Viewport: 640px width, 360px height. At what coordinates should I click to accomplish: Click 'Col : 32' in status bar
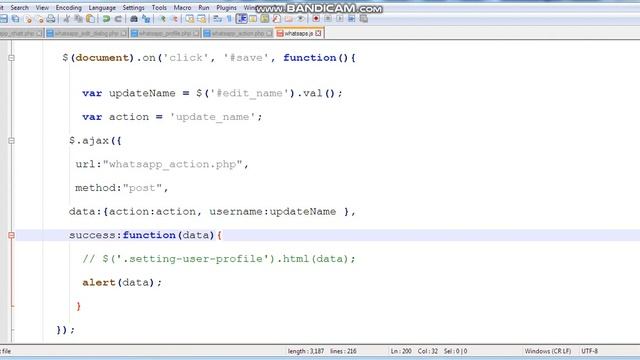[x=427, y=351]
